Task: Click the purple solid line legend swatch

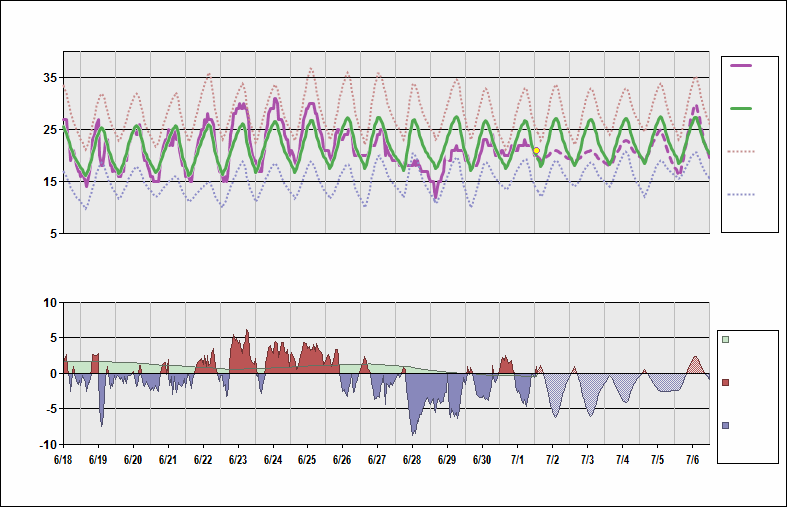Action: [741, 65]
